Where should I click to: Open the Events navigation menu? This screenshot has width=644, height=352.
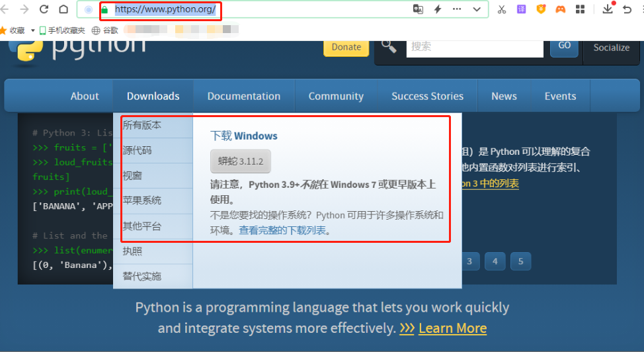point(560,96)
